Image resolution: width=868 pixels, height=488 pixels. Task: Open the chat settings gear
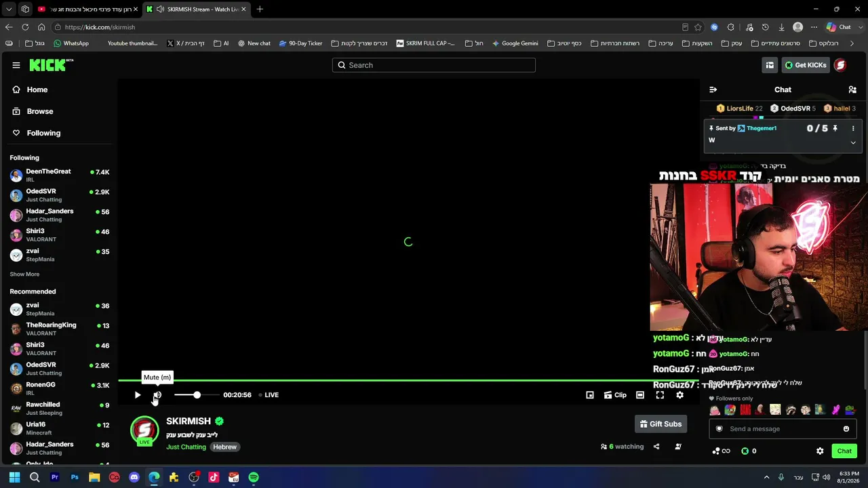pyautogui.click(x=820, y=451)
